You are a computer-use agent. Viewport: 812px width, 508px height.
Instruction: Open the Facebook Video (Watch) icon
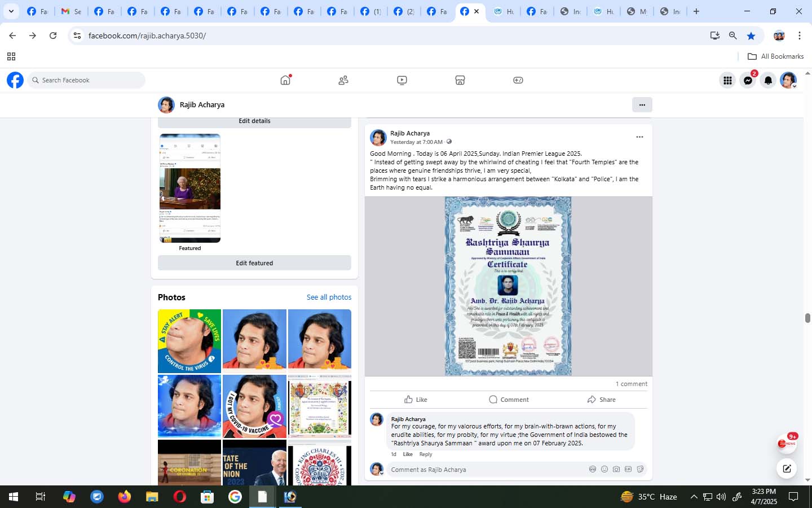(402, 80)
